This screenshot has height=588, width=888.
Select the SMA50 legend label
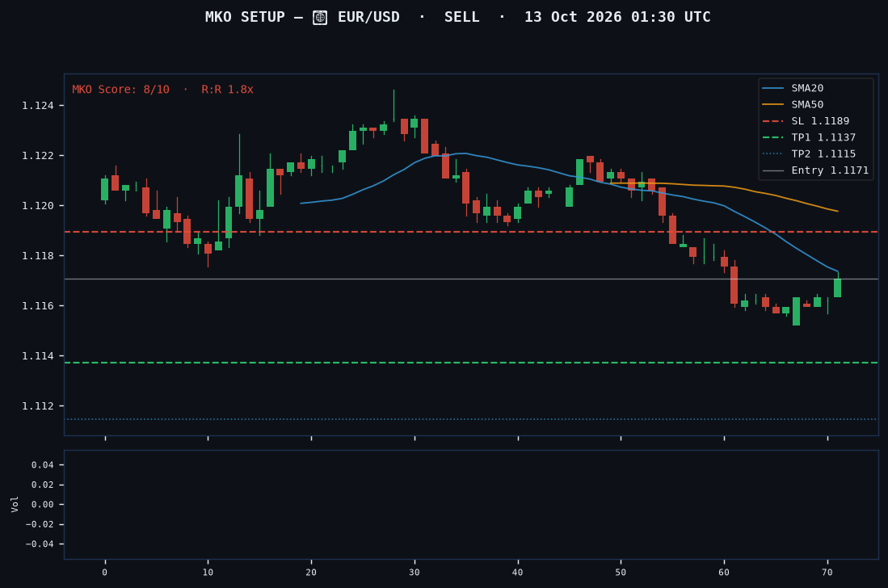click(807, 104)
